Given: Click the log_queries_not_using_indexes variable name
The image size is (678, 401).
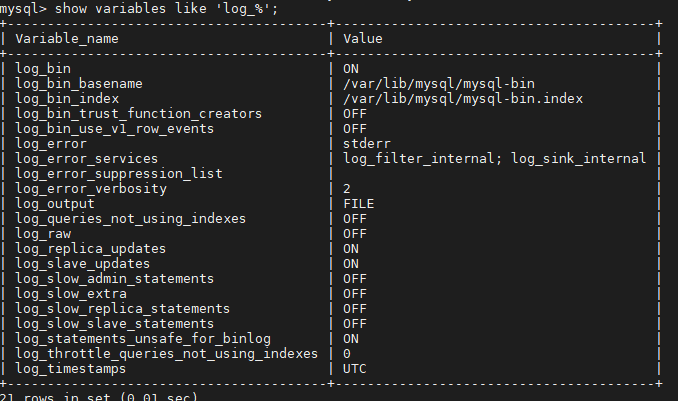Looking at the screenshot, I should tap(131, 219).
